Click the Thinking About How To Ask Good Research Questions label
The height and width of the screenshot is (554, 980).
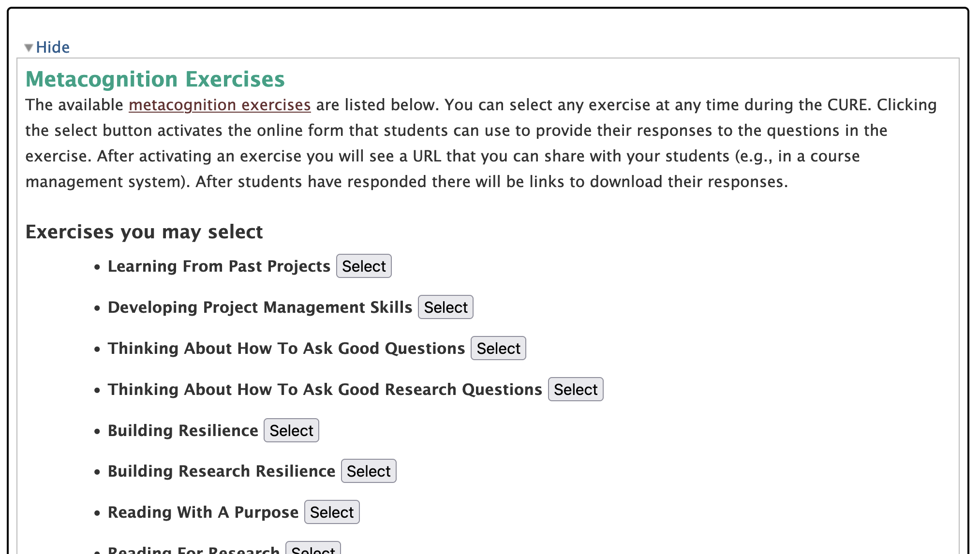(325, 390)
